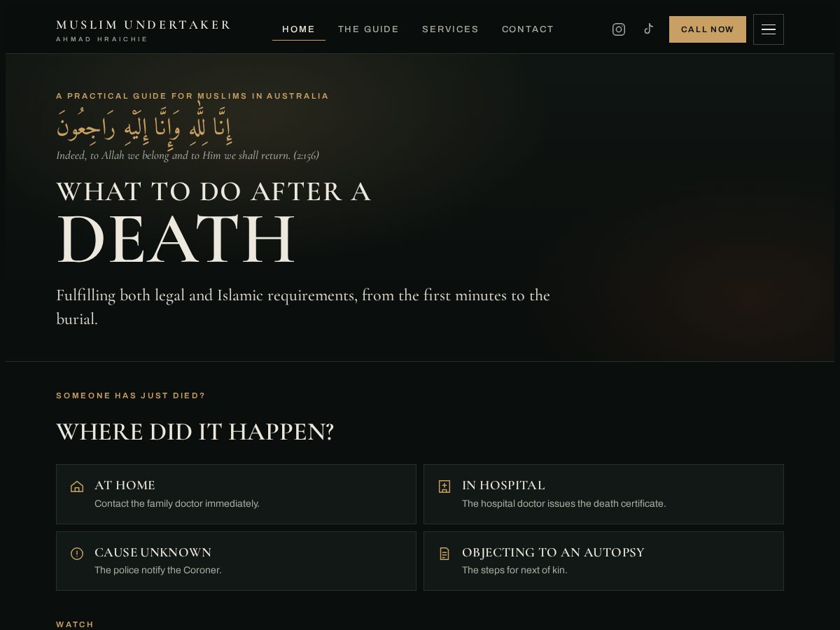The width and height of the screenshot is (840, 630).
Task: Click the 'What to do after a' heading
Action: [213, 192]
